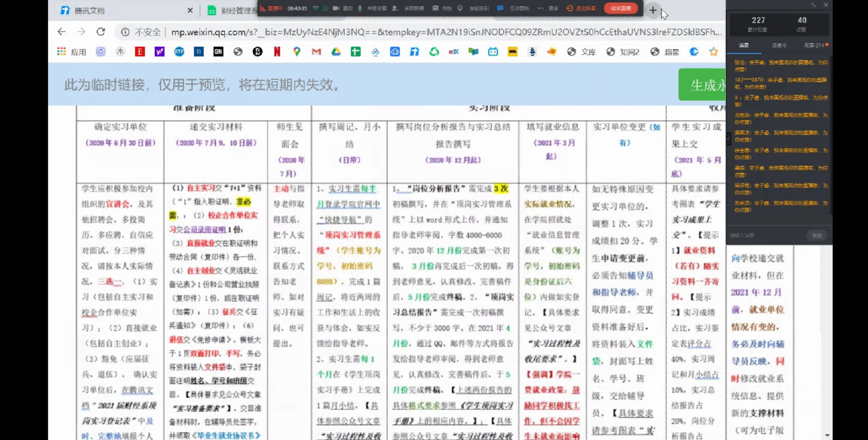The image size is (868, 440).
Task: Click the 文库 bookmark
Action: pos(582,52)
